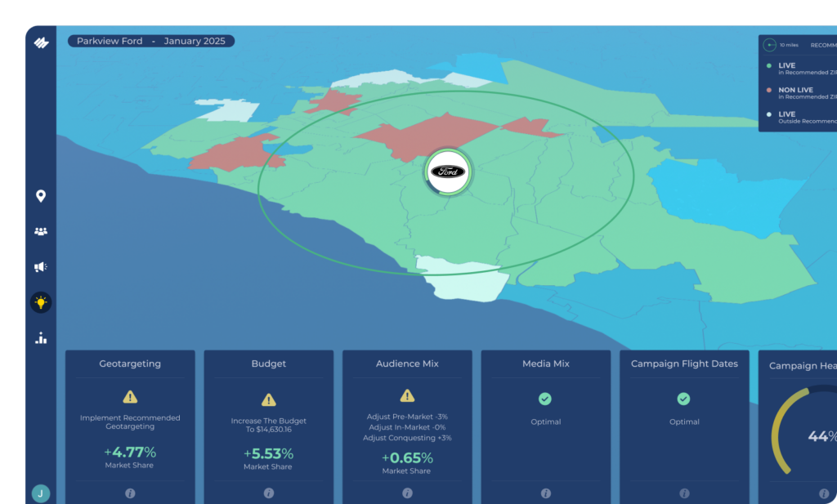The height and width of the screenshot is (504, 837).
Task: Open info icon on Geotargeting card
Action: [130, 493]
